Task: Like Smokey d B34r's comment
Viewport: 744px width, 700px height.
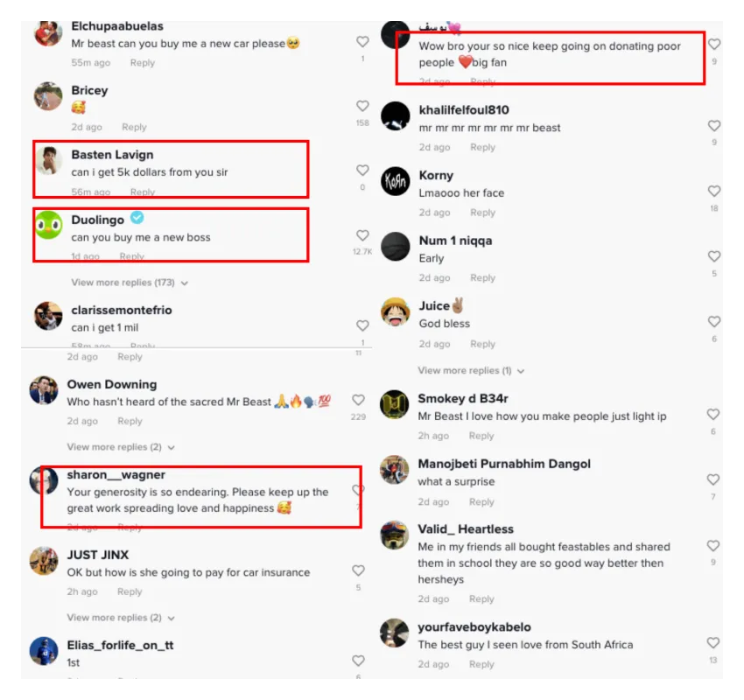Action: click(x=713, y=415)
